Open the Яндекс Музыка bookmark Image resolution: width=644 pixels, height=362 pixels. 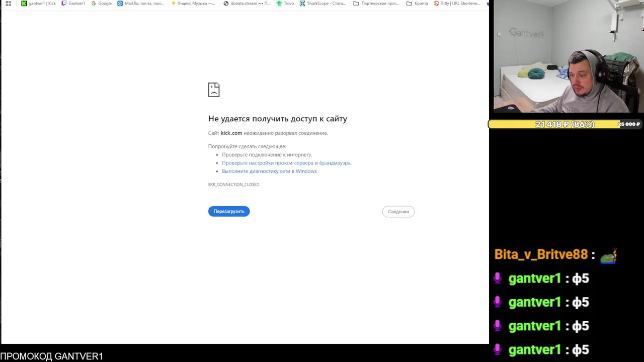pos(193,4)
